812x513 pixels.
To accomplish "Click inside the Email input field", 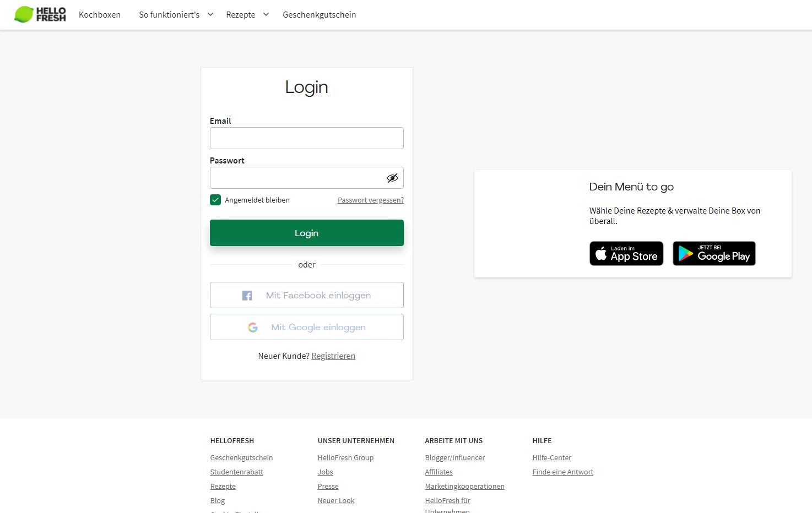I will point(306,138).
